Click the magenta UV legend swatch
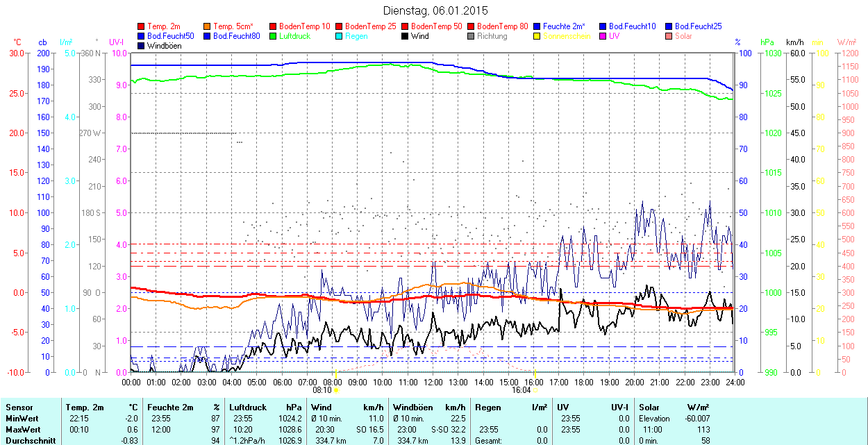Viewport: 868px width, 445px height. 603,36
